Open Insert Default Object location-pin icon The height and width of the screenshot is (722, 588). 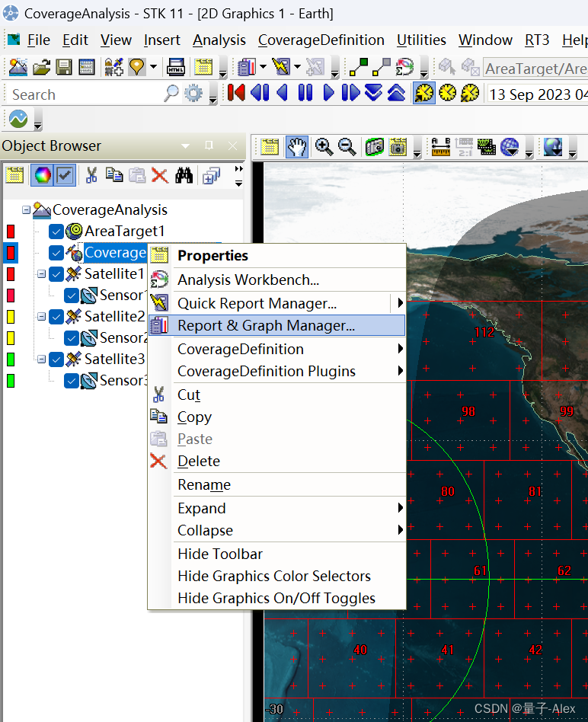(137, 67)
